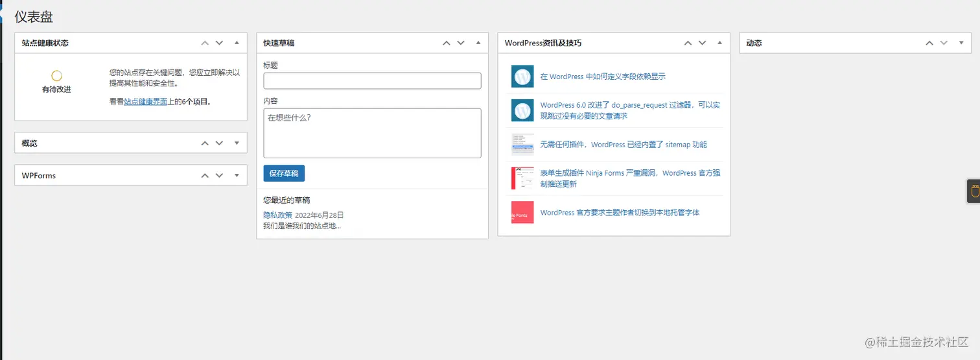Viewport: 980px width, 360px height.
Task: Open article about 本地托管字体
Action: pos(620,212)
